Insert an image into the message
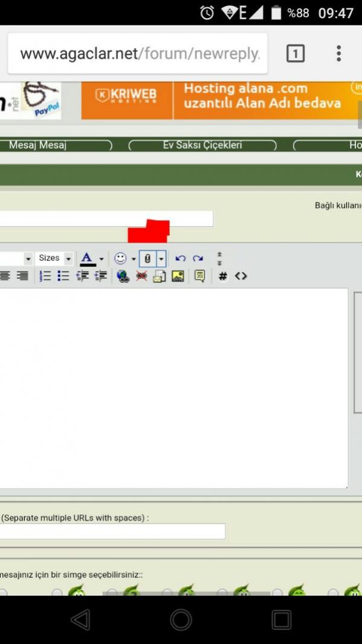This screenshot has width=362, height=644. coord(178,276)
